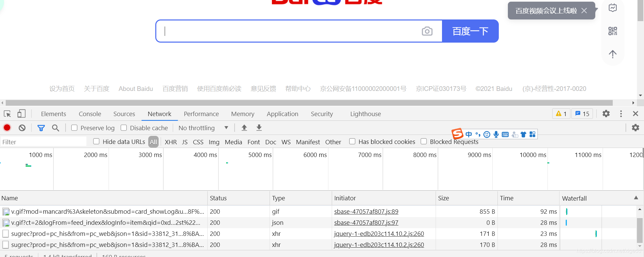Close the 百度视频会议上线啦 notification
Viewport: 644px width, 257px height.
pyautogui.click(x=584, y=11)
